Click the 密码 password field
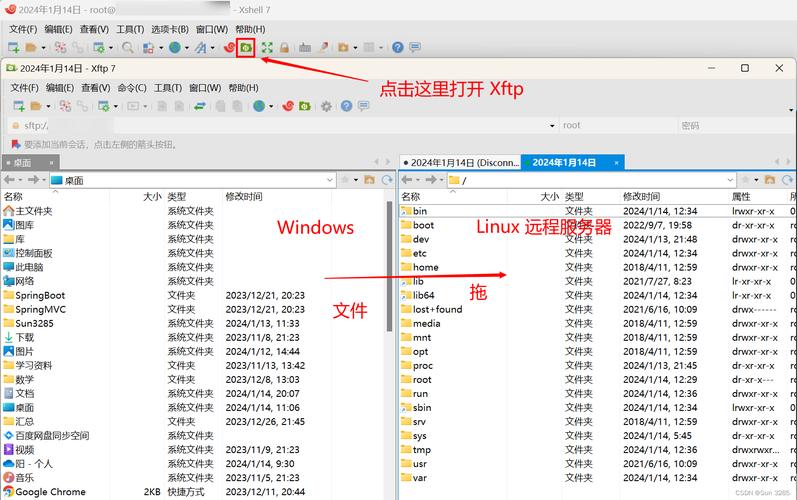This screenshot has width=797, height=500. (x=735, y=126)
